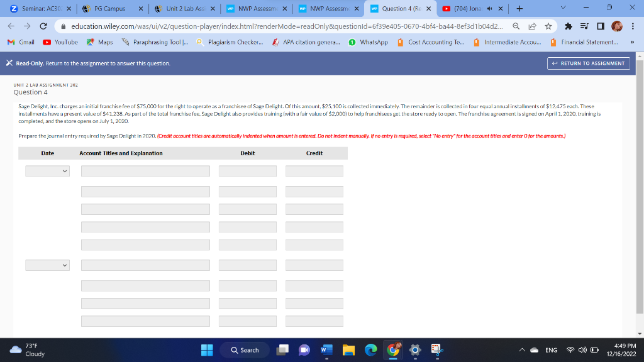Open Google Chrome from the taskbar
644x362 pixels.
click(393, 350)
